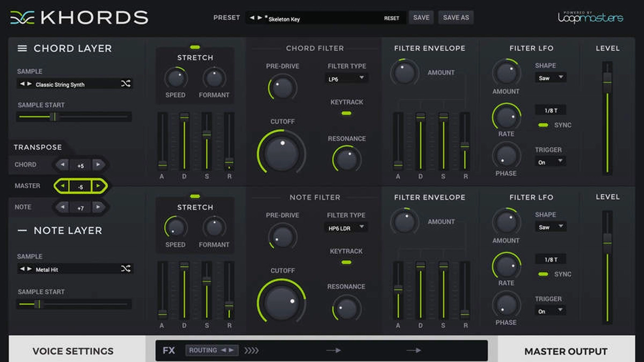Open Note Filter LFO Shape Saw dropdown

click(550, 227)
